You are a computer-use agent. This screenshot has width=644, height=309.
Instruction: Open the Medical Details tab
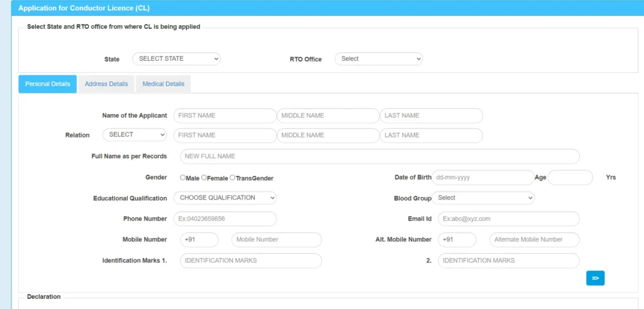click(x=164, y=84)
